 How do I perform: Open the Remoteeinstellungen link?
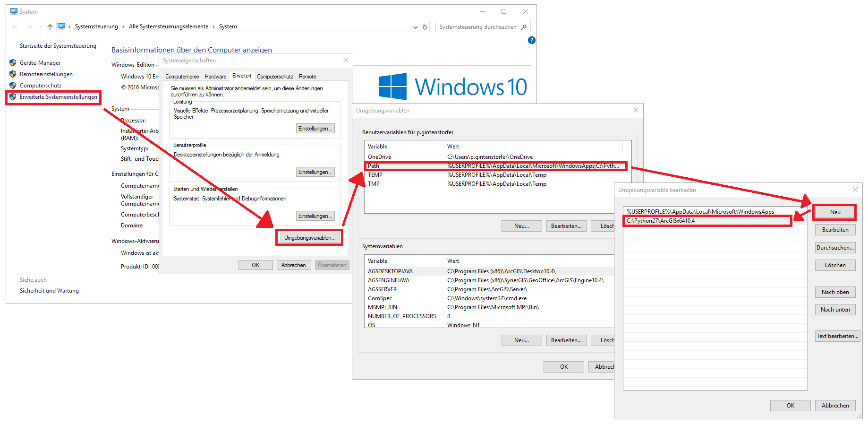[x=46, y=74]
